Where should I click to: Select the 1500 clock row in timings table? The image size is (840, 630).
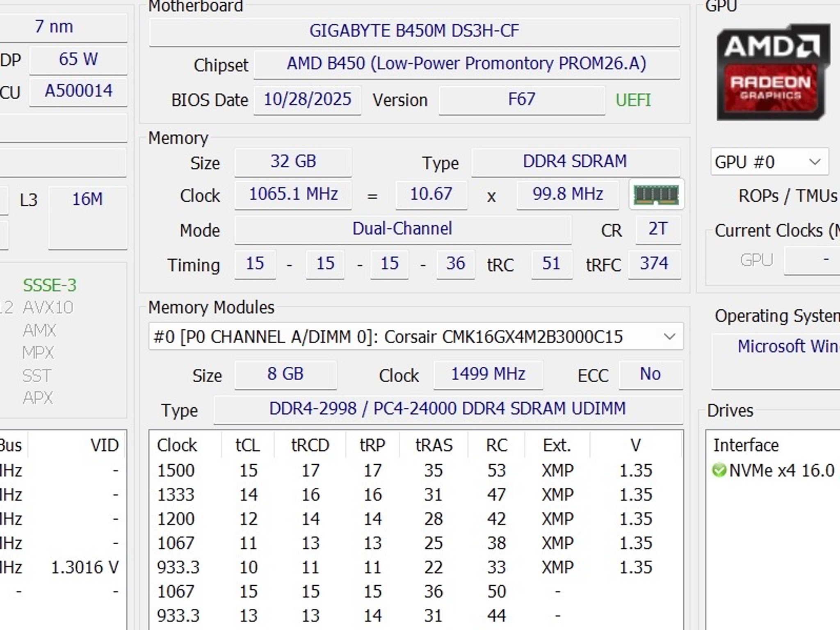coord(416,470)
